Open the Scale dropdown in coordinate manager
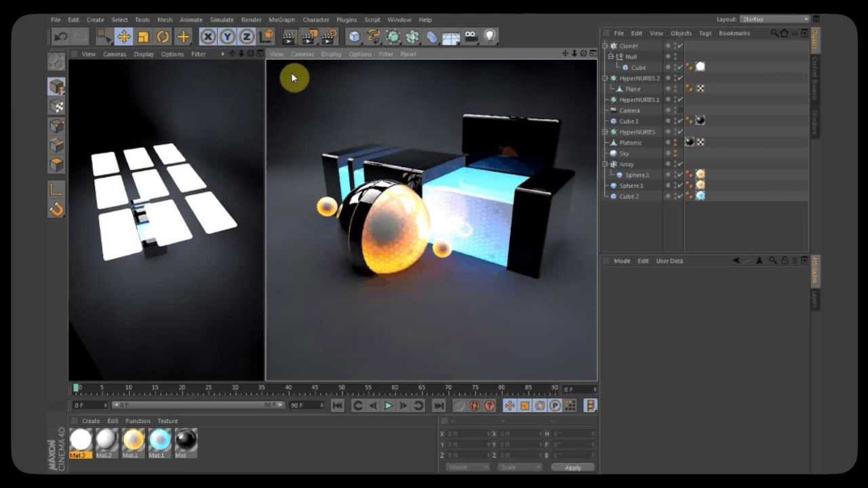Screen dimensions: 868x488 (x=520, y=468)
